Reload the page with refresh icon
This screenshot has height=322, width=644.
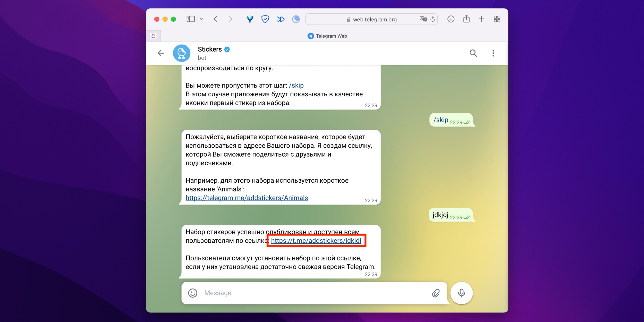[x=433, y=19]
